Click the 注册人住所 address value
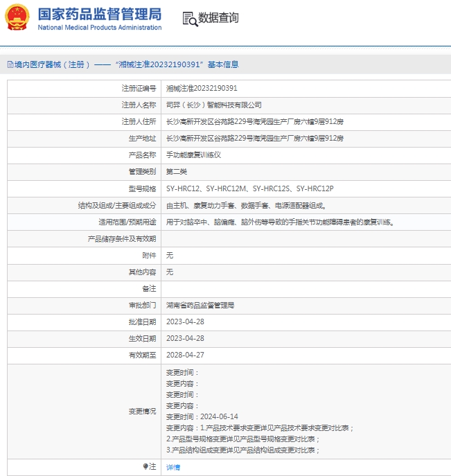The image size is (451, 476). click(255, 122)
